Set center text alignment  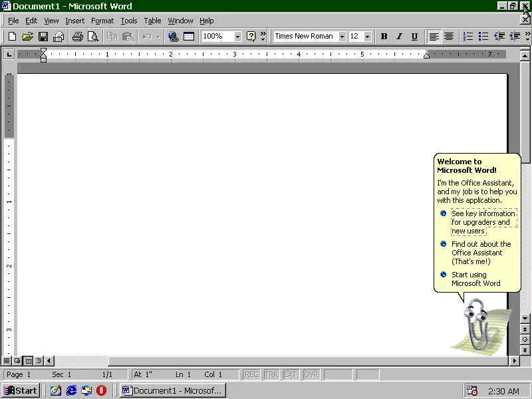pos(449,37)
